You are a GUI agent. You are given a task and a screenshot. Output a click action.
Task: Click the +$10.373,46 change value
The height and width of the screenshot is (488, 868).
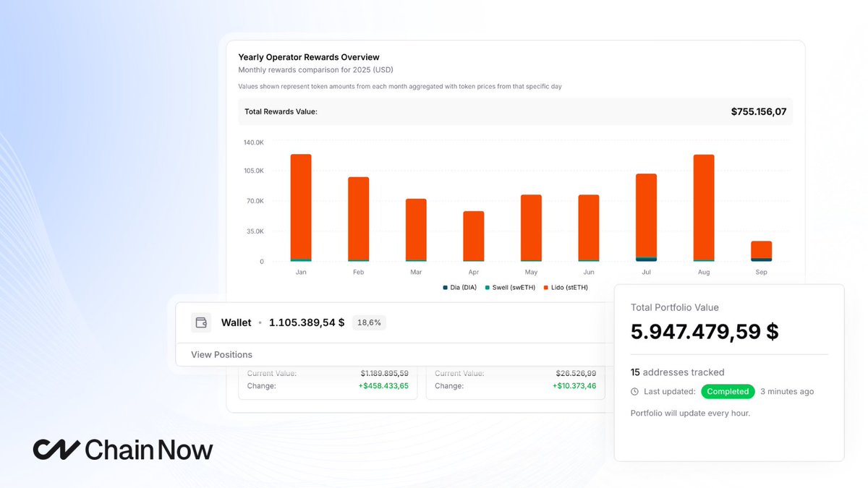click(574, 386)
